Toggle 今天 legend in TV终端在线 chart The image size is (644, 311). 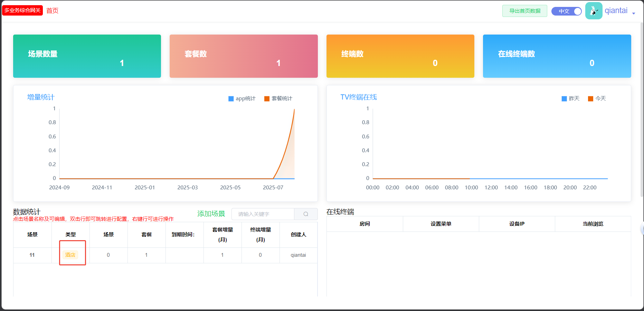(x=597, y=99)
